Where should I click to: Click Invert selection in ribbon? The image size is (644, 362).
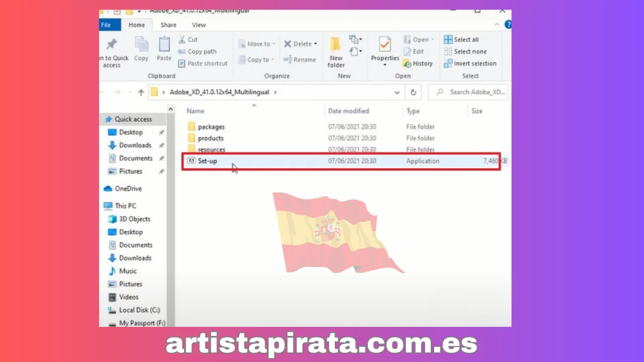pyautogui.click(x=470, y=63)
